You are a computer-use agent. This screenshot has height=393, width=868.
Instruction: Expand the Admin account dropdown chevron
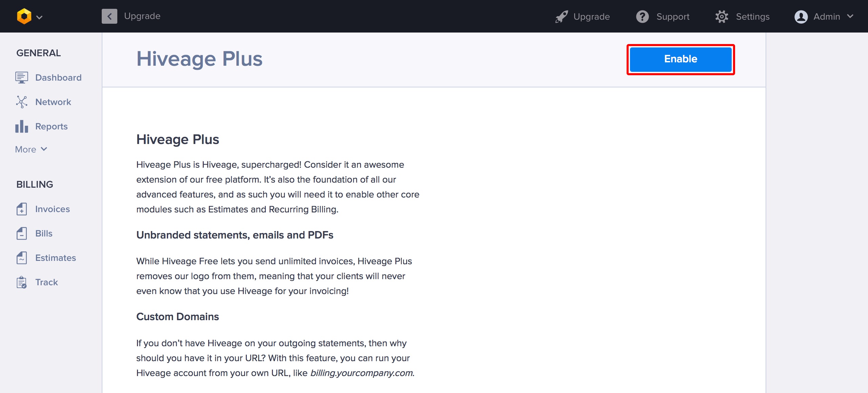pyautogui.click(x=850, y=16)
